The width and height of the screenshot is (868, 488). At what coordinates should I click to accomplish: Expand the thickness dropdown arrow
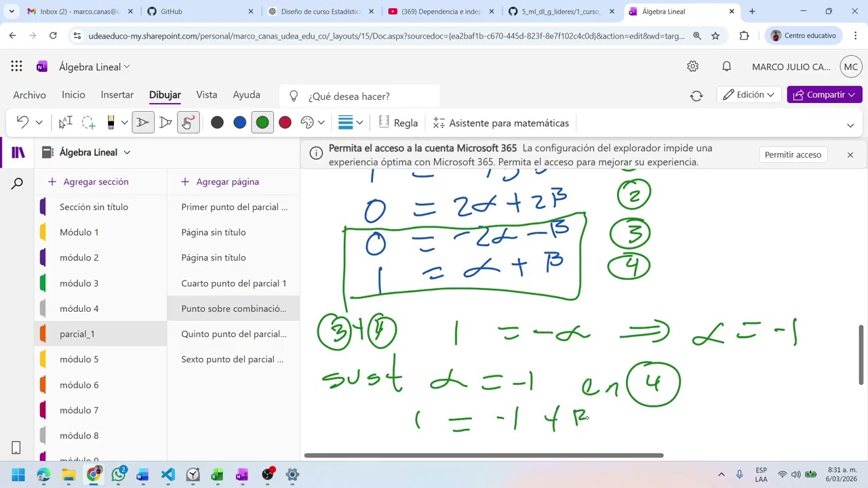(359, 123)
